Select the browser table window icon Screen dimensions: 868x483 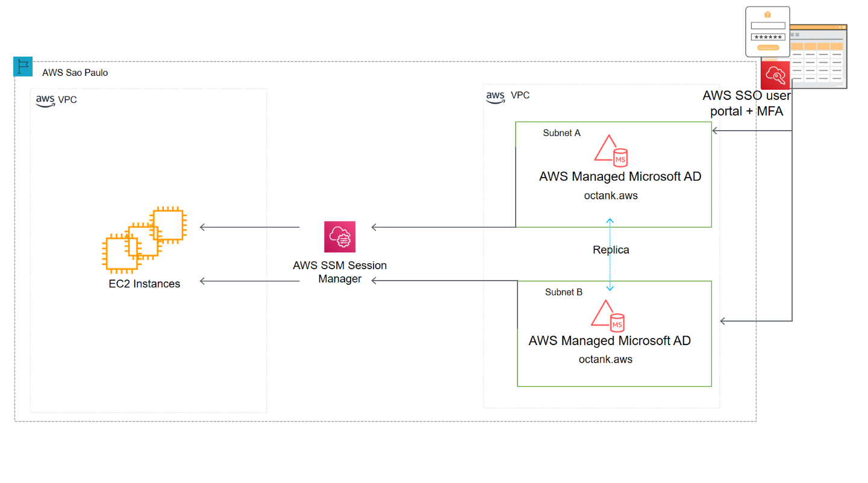[819, 57]
